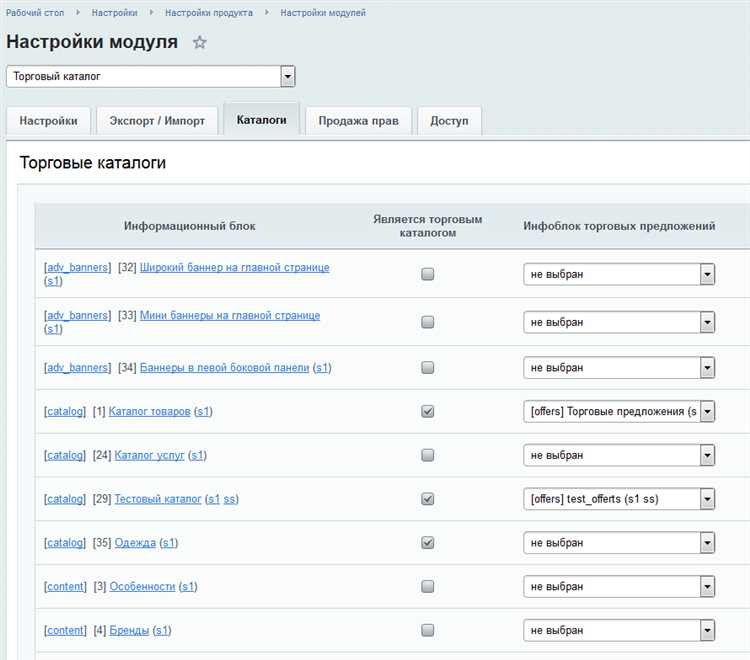Viewport: 750px width, 660px height.
Task: Tick catalog checkbox for Широкий баннер row
Action: (428, 274)
